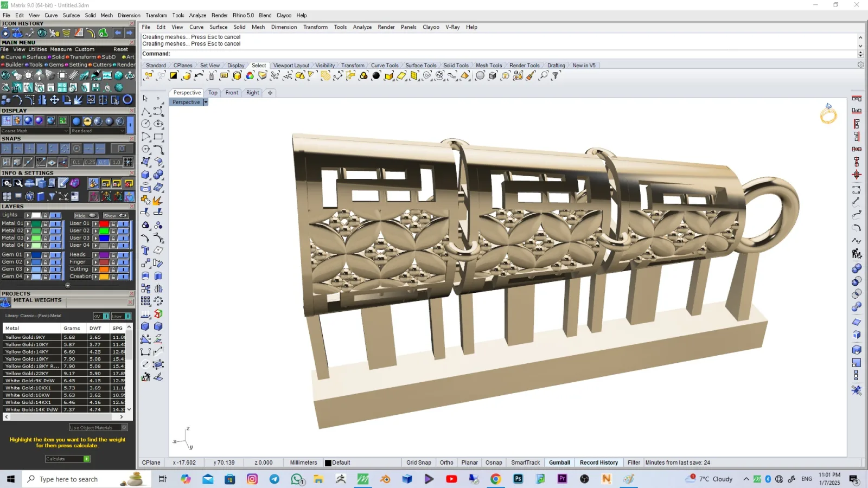Expand more layers with the down arrow

click(68, 285)
